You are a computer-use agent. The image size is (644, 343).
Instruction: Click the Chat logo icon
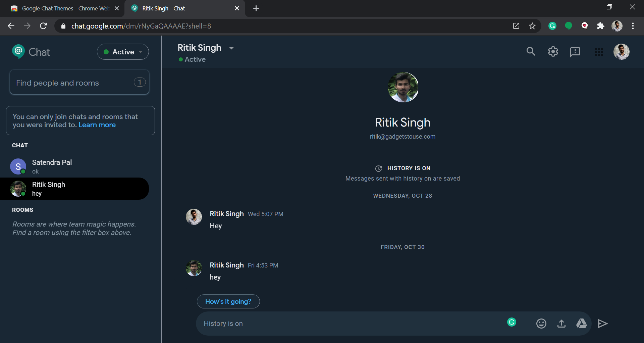point(18,51)
